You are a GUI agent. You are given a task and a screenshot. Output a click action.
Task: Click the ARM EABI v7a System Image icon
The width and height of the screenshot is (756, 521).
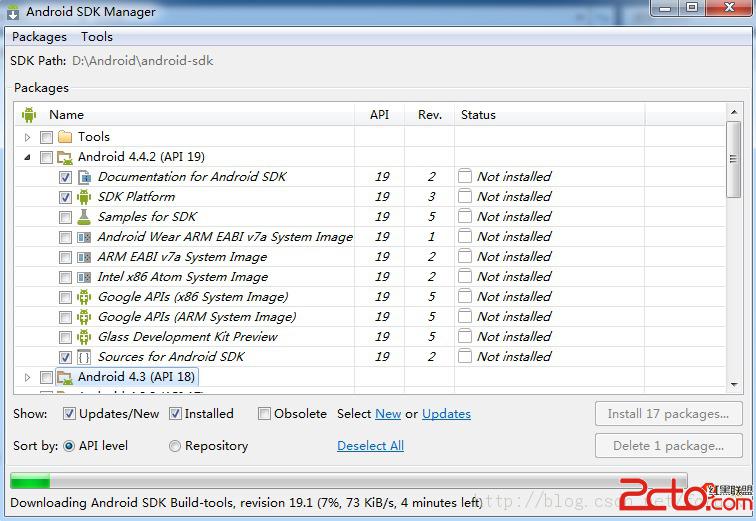click(84, 257)
